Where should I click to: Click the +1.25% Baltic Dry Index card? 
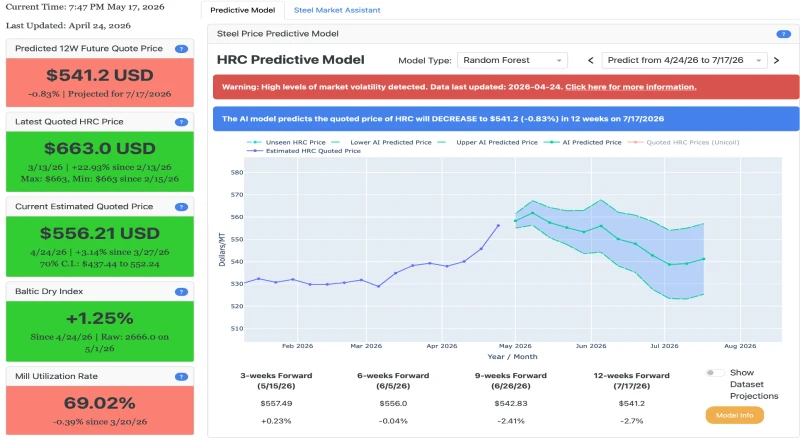pyautogui.click(x=100, y=331)
